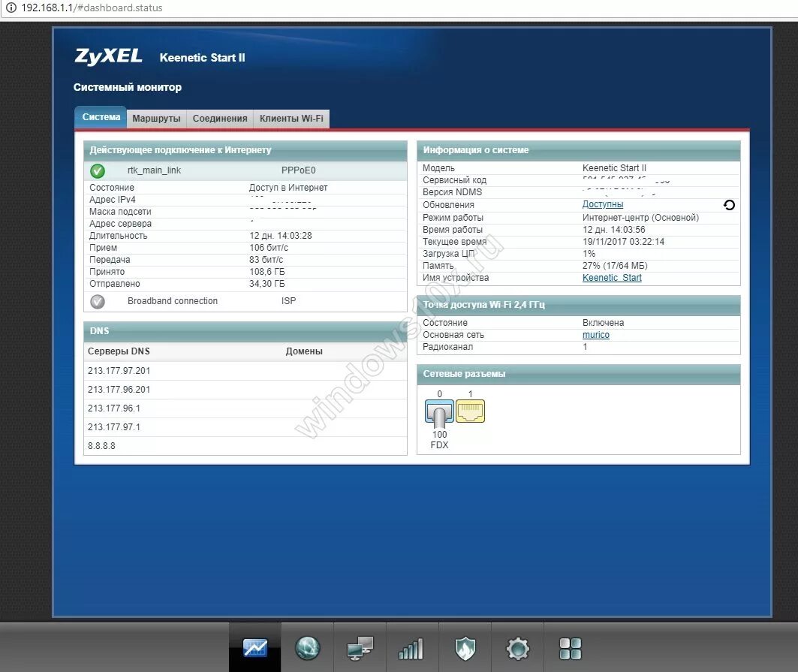Screen dimensions: 798x672
Task: Click the Wi-Fi signal bars icon
Action: 411,646
